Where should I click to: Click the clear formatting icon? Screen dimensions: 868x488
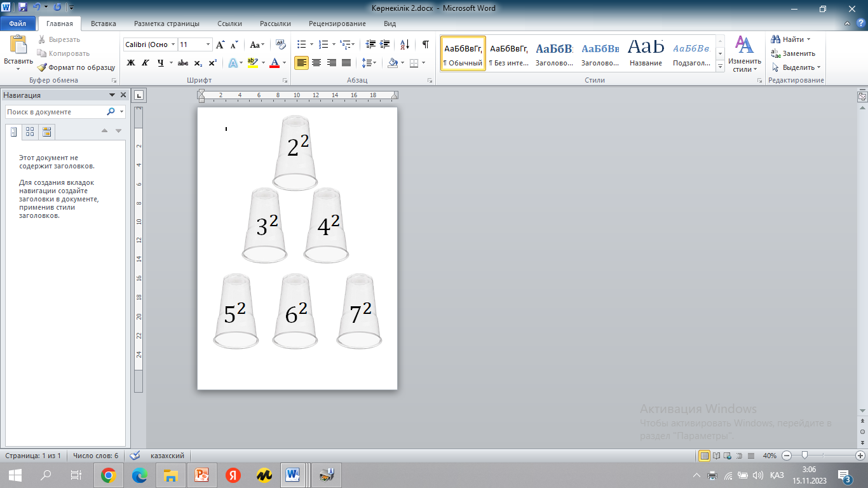(281, 44)
